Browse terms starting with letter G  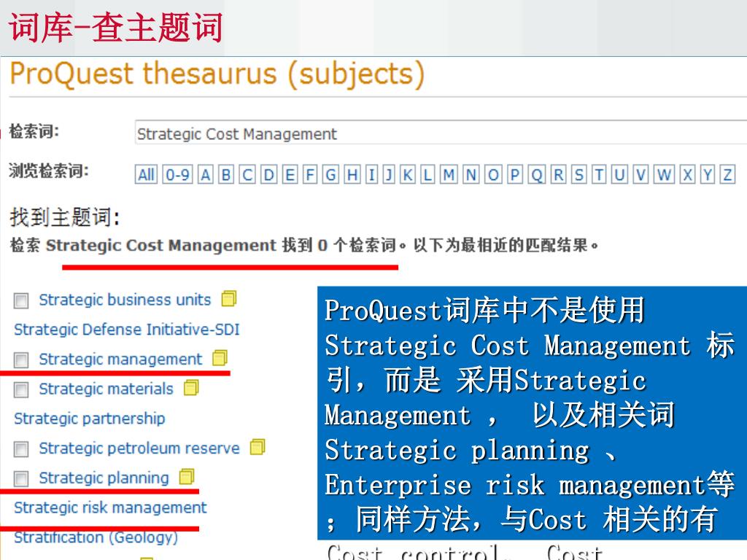(x=330, y=175)
